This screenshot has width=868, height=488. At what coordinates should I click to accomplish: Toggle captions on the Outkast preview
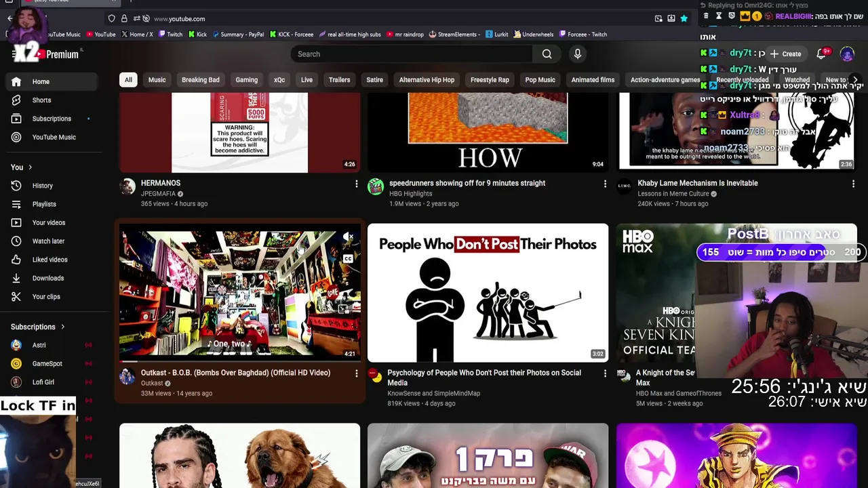point(348,259)
